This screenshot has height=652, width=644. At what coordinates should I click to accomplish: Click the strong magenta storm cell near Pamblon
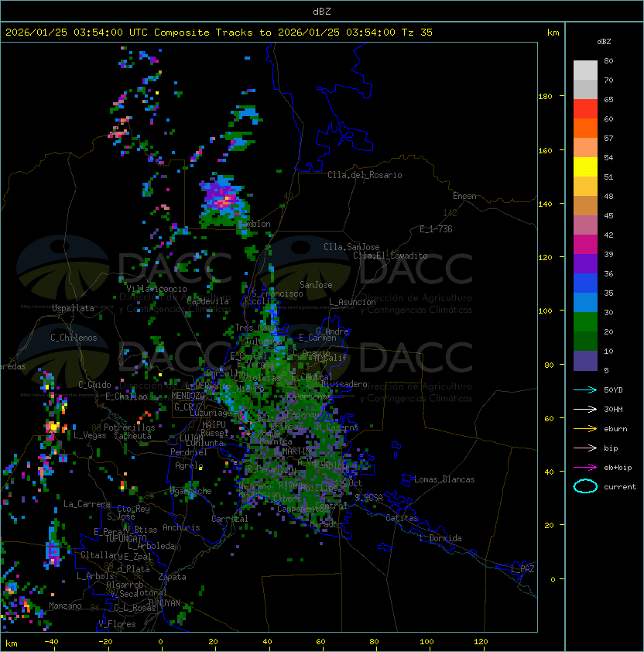[224, 200]
